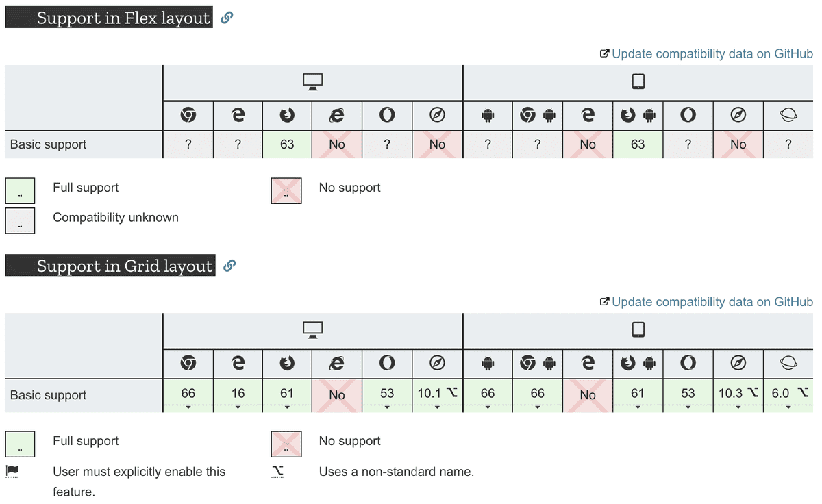
Task: Expand the Firefox 61 desktop cell in Grid table
Action: [x=287, y=396]
